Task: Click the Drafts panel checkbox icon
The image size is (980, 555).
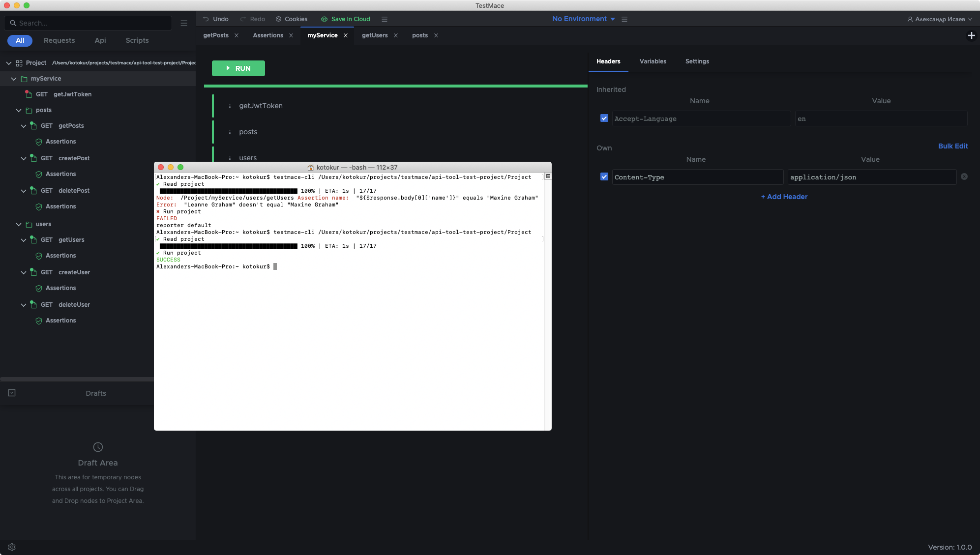Action: (x=12, y=393)
